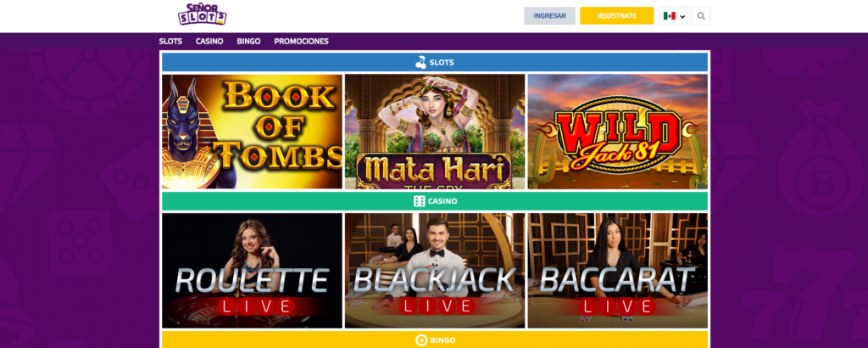The image size is (868, 348).
Task: Click the bingo ball icon
Action: coord(421,340)
